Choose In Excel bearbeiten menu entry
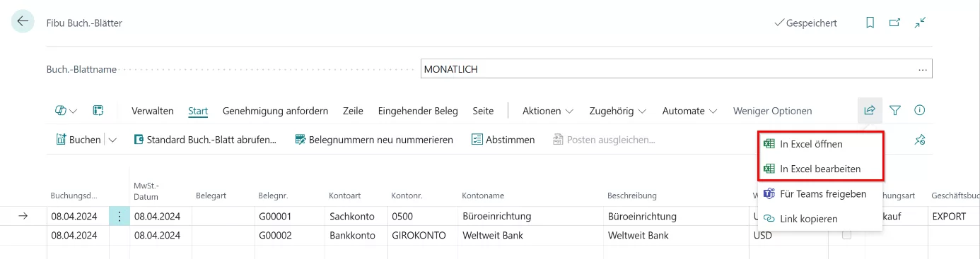Viewport: 980px width, 259px height. [820, 169]
